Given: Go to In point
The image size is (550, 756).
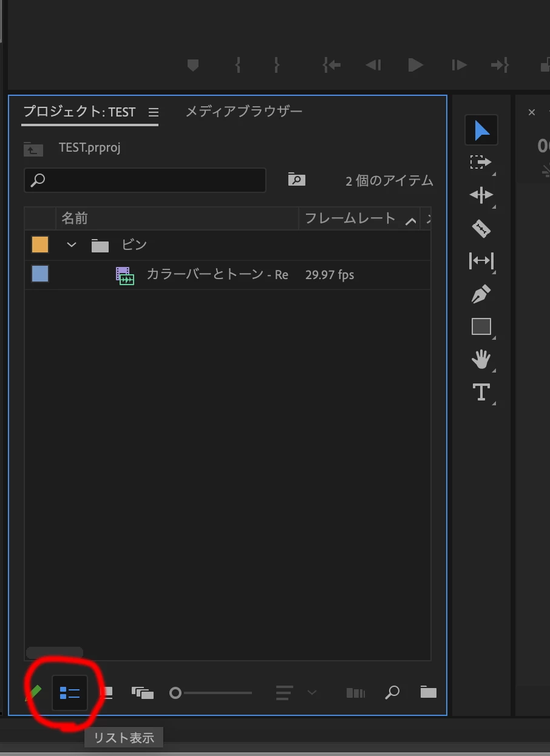Looking at the screenshot, I should pyautogui.click(x=331, y=65).
